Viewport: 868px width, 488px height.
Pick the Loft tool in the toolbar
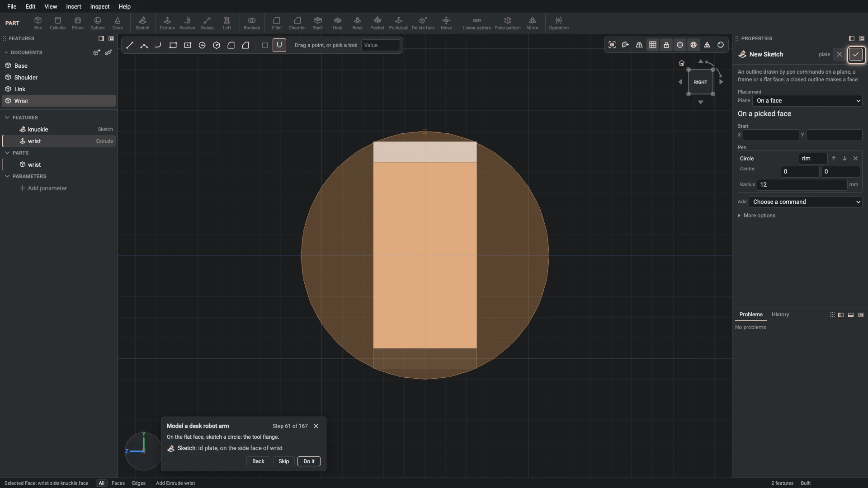[x=227, y=23]
